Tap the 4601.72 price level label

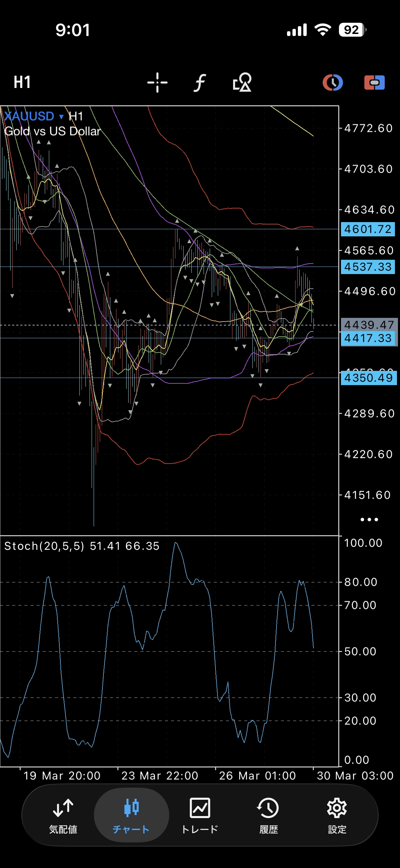368,229
